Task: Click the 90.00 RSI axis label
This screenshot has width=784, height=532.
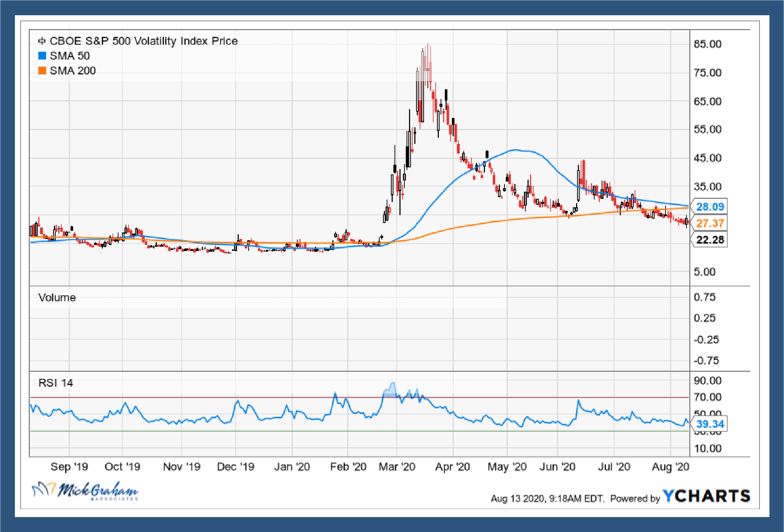Action: (x=708, y=381)
